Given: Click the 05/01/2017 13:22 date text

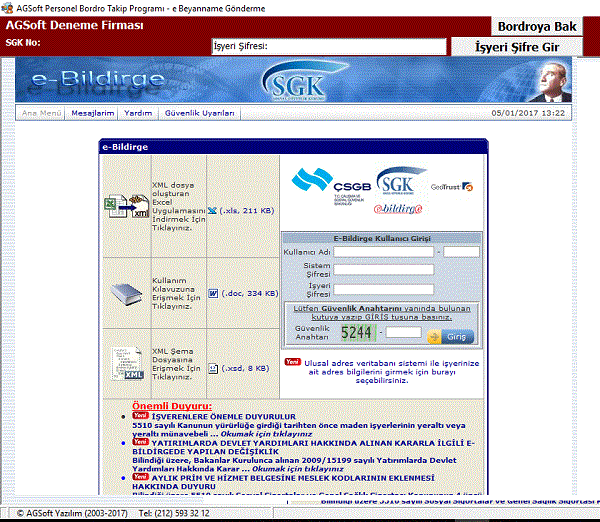Looking at the screenshot, I should click(528, 113).
